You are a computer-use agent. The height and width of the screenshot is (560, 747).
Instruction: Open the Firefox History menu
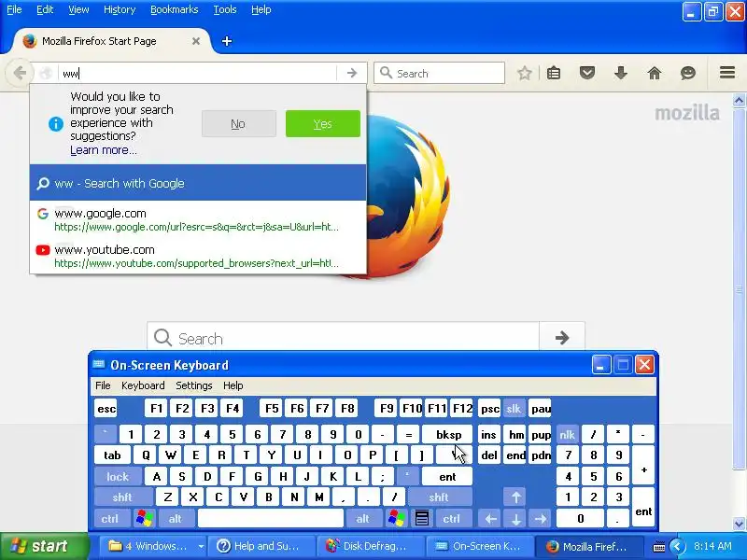(x=120, y=9)
